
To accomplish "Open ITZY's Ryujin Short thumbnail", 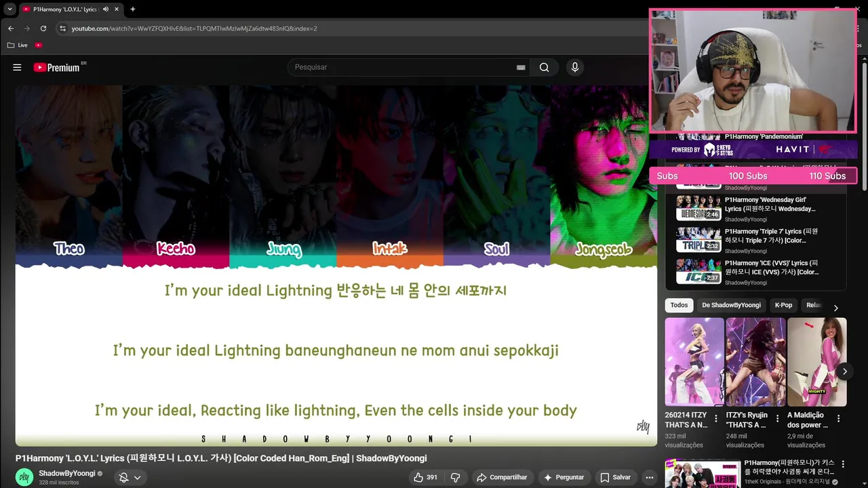I will coord(755,362).
